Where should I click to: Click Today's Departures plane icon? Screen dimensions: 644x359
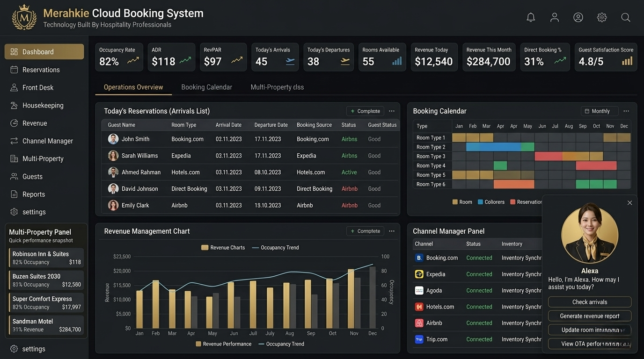[x=345, y=61]
